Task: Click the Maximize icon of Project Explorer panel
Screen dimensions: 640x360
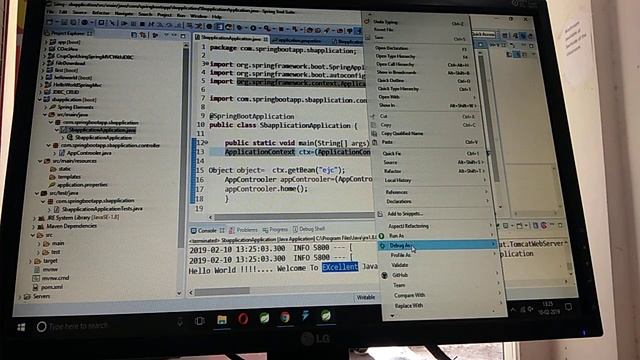Action: (x=183, y=36)
